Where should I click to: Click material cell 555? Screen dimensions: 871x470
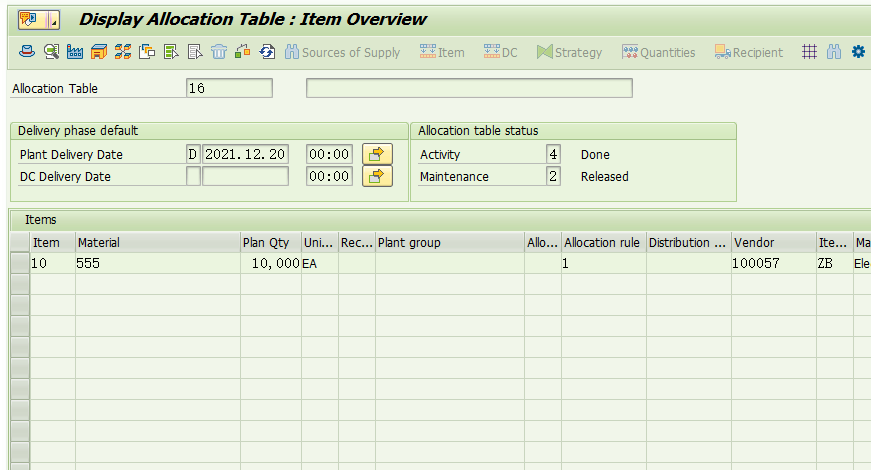pos(158,263)
